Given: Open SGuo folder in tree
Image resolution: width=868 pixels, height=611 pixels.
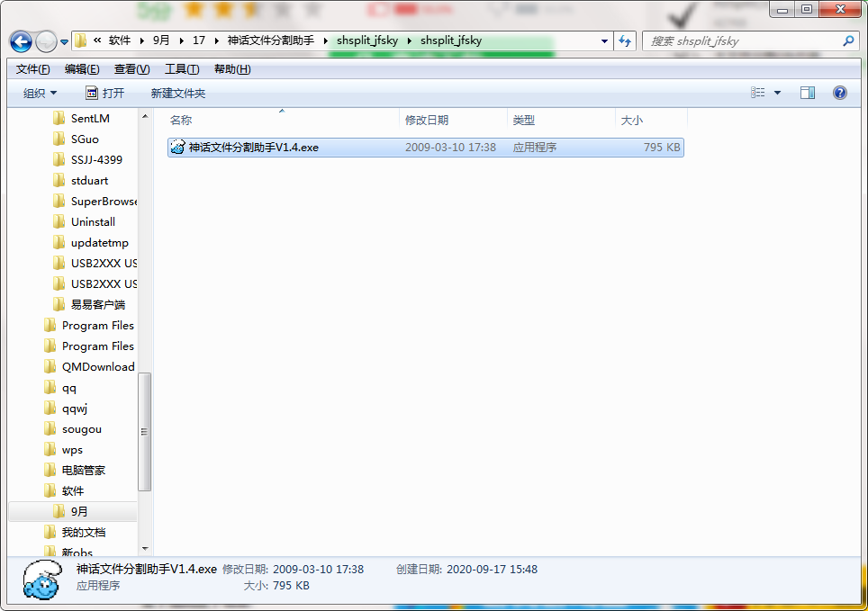Looking at the screenshot, I should click(x=85, y=139).
